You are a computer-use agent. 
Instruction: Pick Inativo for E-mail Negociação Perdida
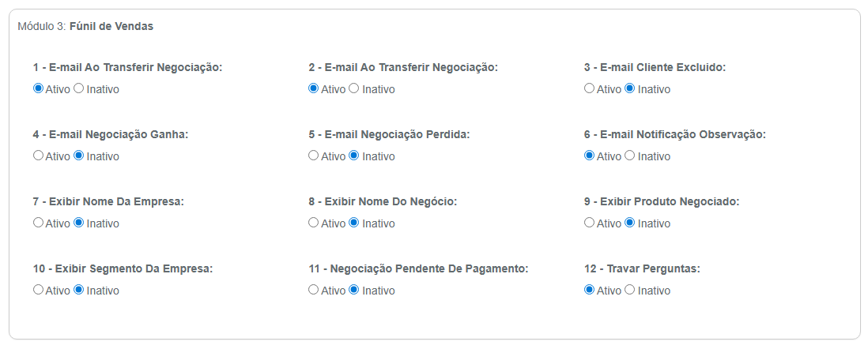pyautogui.click(x=353, y=156)
